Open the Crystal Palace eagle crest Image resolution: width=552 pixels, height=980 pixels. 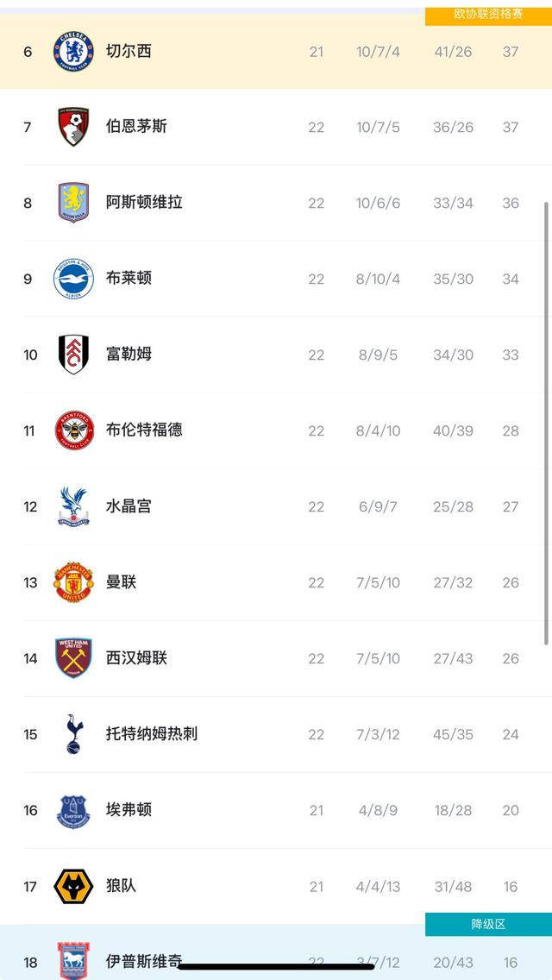point(74,506)
